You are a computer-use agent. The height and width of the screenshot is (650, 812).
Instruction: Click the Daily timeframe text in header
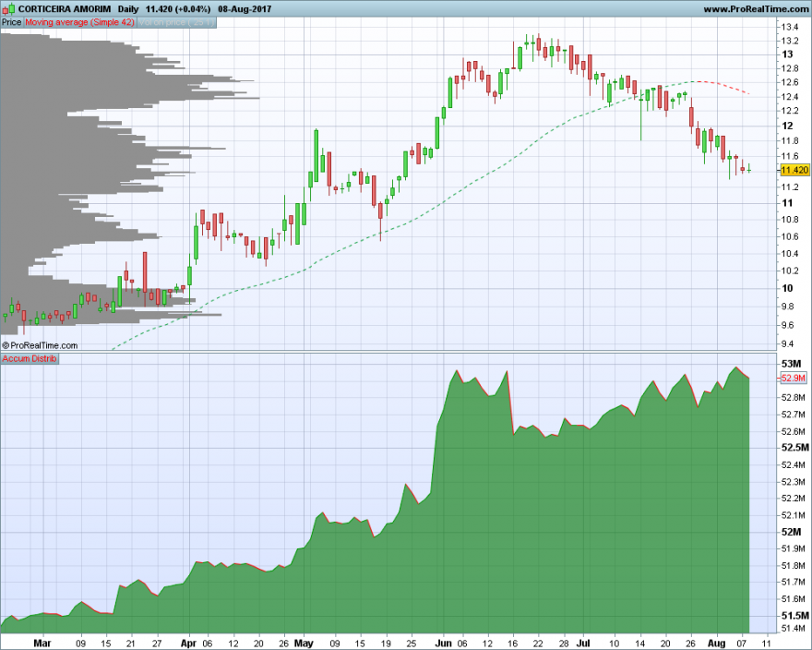pyautogui.click(x=128, y=9)
